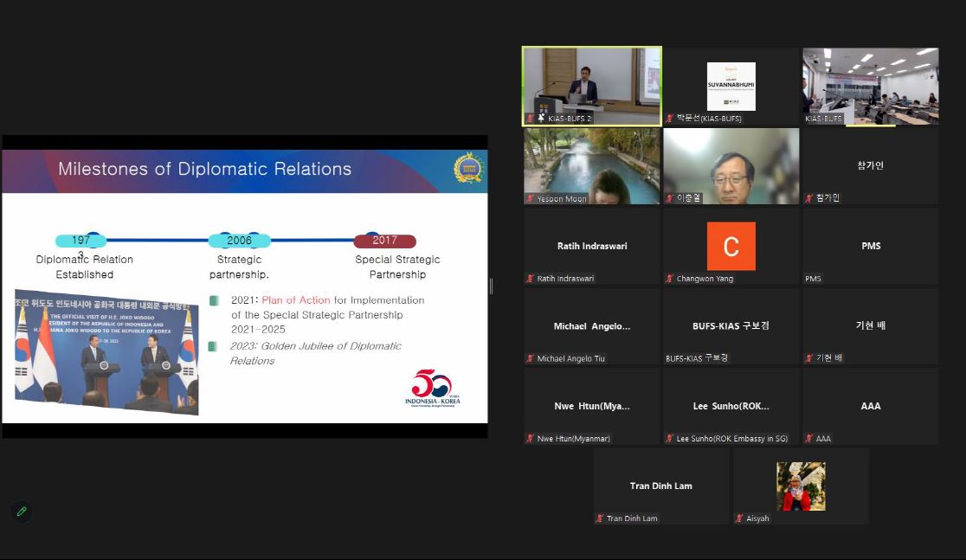This screenshot has width=966, height=560.
Task: Click the PMS participant tile
Action: click(x=870, y=247)
